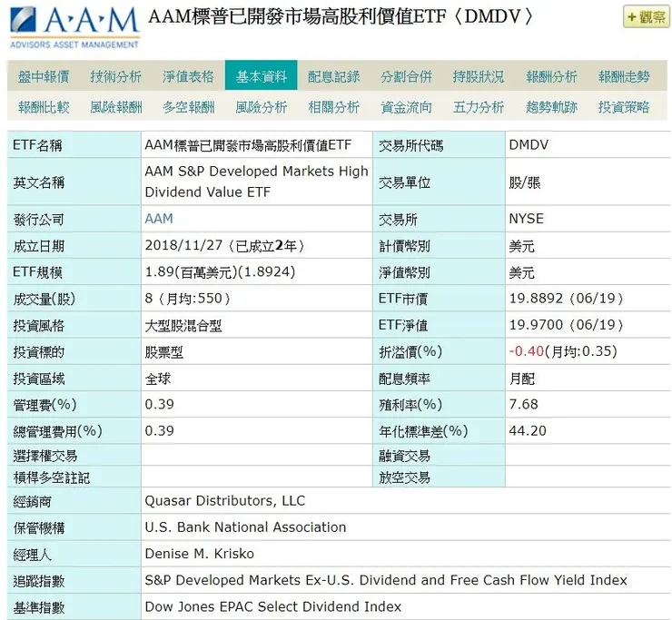Click the benchmark Dow Jones EPAC Select Dividend Index
The image size is (672, 620).
tap(273, 606)
